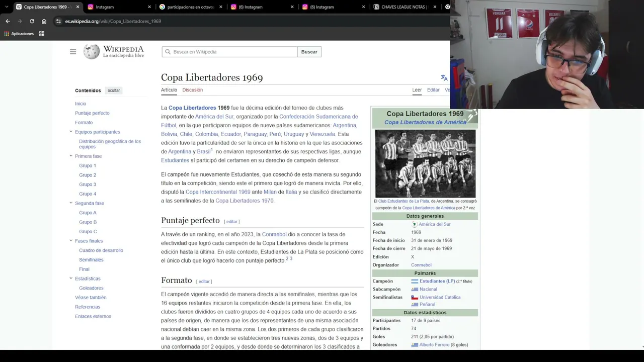This screenshot has width=644, height=362.
Task: Jump to Enlaces externos in contents
Action: [x=93, y=316]
